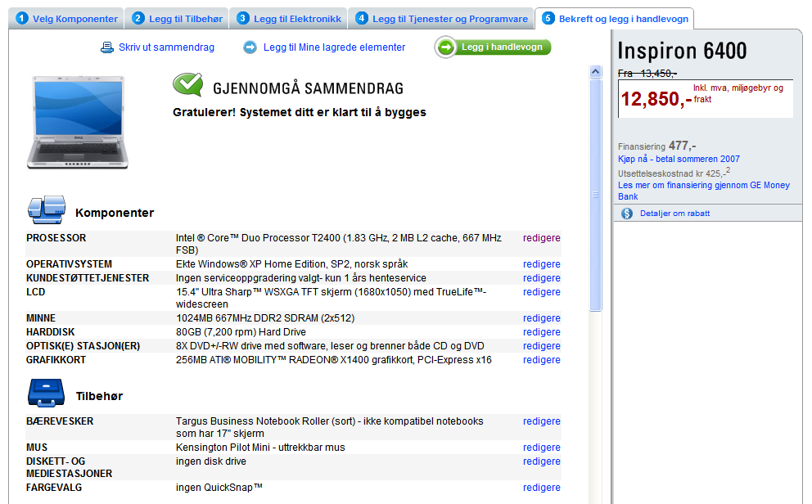This screenshot has width=812, height=504.
Task: Click redigere for BÆREVESKER
Action: pyautogui.click(x=541, y=421)
